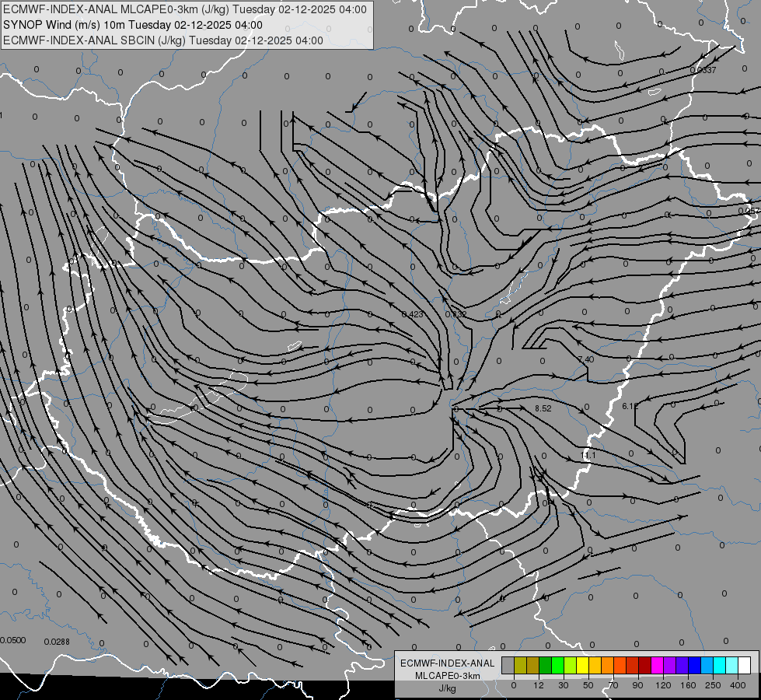Pick the bright green colorbar swatch
Screen dimensions: 761x700
[557, 666]
